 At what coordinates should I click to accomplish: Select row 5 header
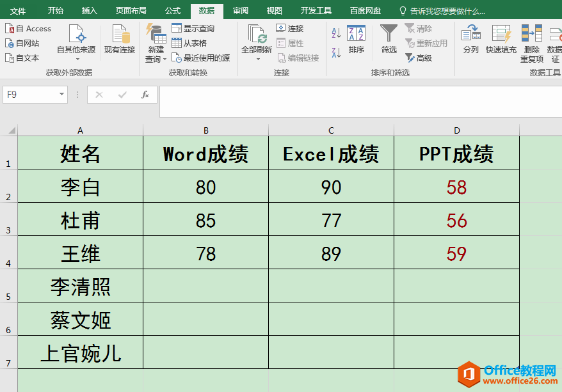(x=8, y=286)
